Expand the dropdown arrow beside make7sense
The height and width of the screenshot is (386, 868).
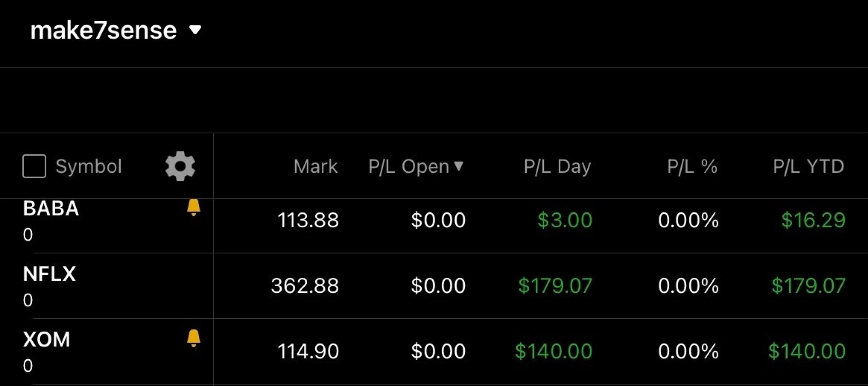[195, 31]
